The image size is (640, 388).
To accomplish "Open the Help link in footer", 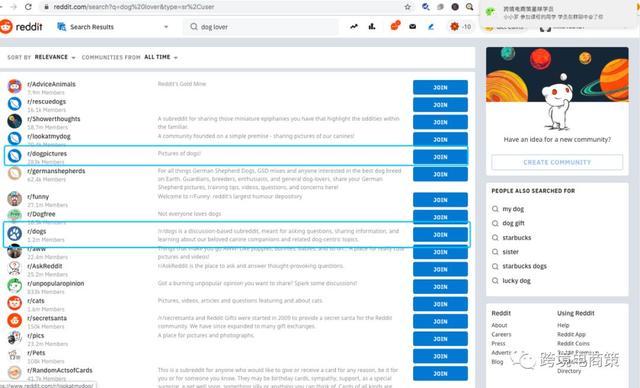I will click(x=563, y=325).
